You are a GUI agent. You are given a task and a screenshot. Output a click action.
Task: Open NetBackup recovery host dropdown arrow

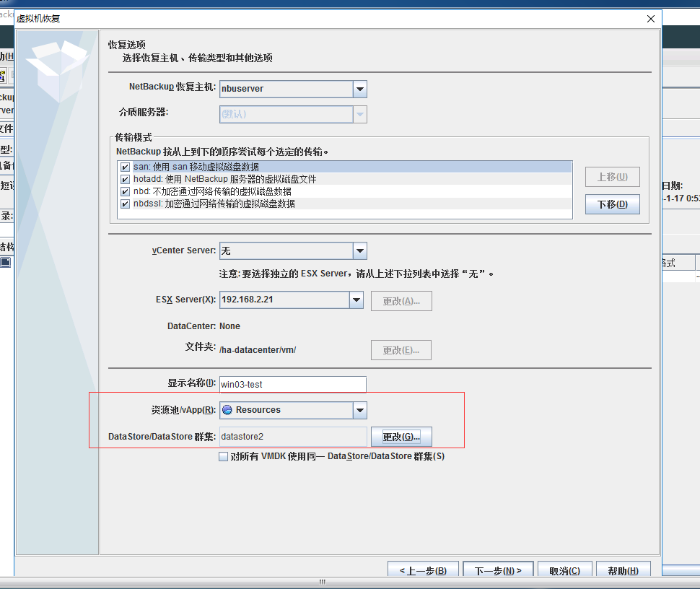(x=360, y=89)
